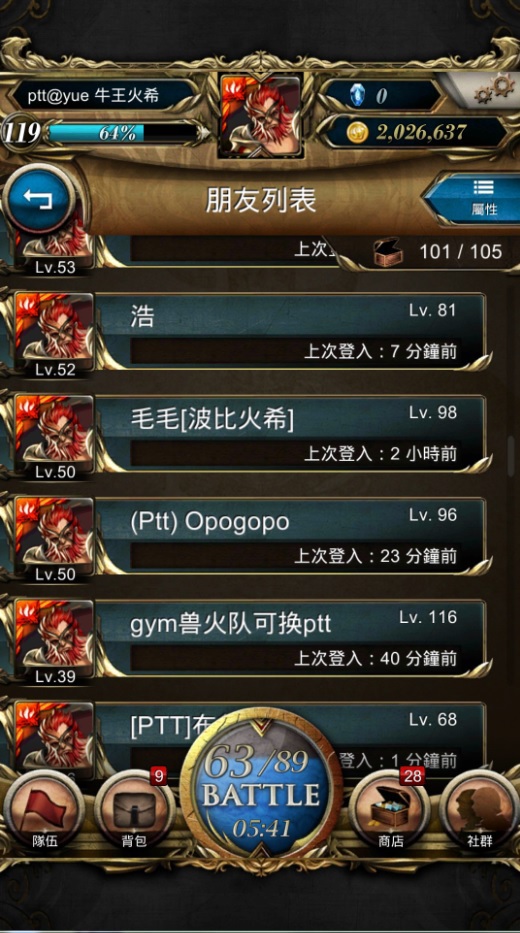Open the 社群 community silhouette icon
The image size is (520, 933).
coord(480,810)
